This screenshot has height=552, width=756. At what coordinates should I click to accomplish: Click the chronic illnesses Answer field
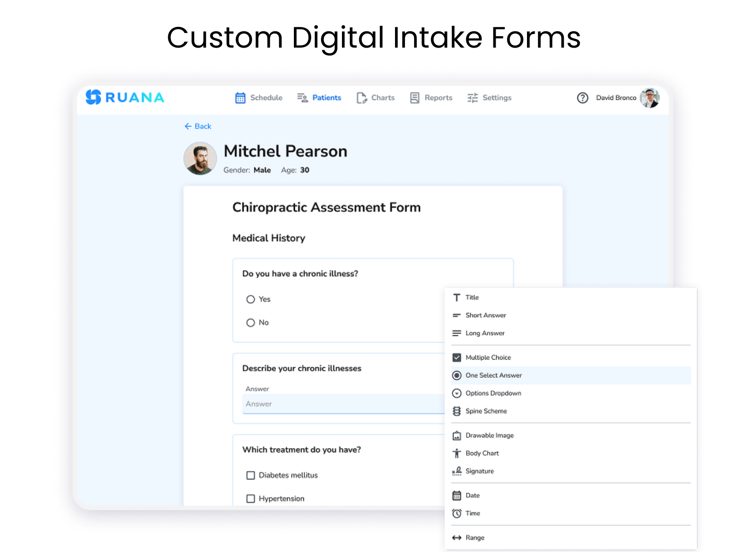coord(343,404)
